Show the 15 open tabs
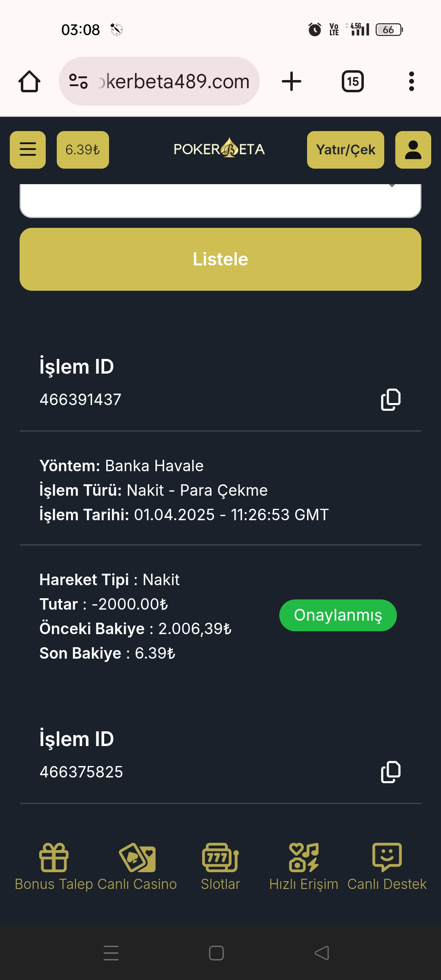441x980 pixels. [353, 81]
